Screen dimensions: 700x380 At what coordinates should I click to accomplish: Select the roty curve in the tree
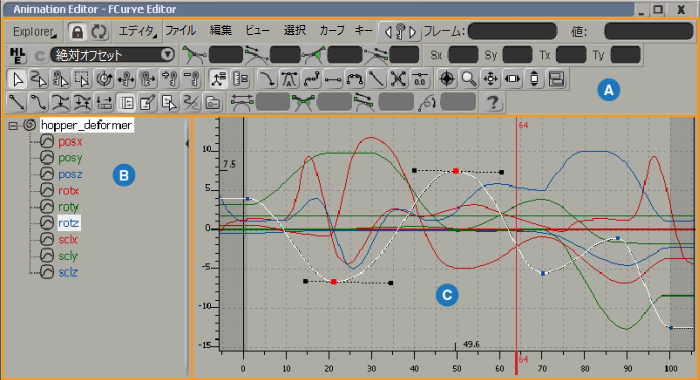(x=68, y=207)
